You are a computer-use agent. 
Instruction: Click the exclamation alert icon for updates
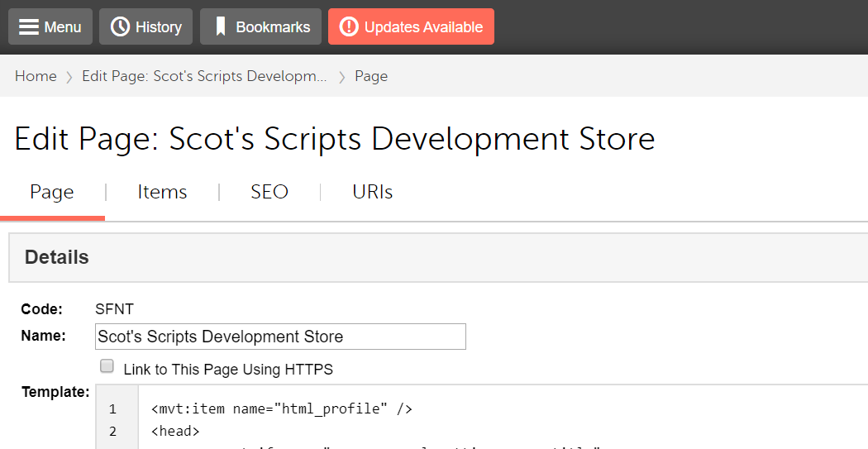[x=349, y=27]
